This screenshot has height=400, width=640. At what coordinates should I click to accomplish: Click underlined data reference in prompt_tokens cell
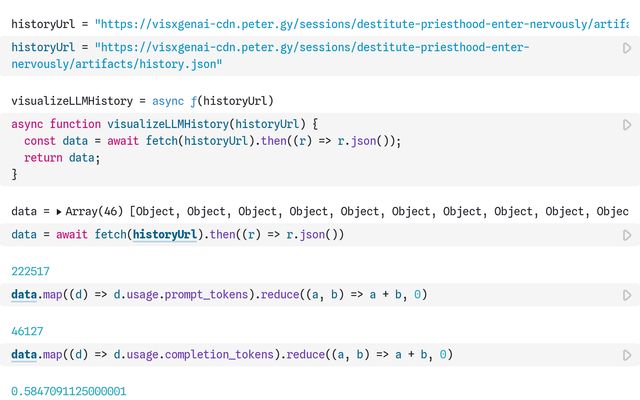coord(24,295)
